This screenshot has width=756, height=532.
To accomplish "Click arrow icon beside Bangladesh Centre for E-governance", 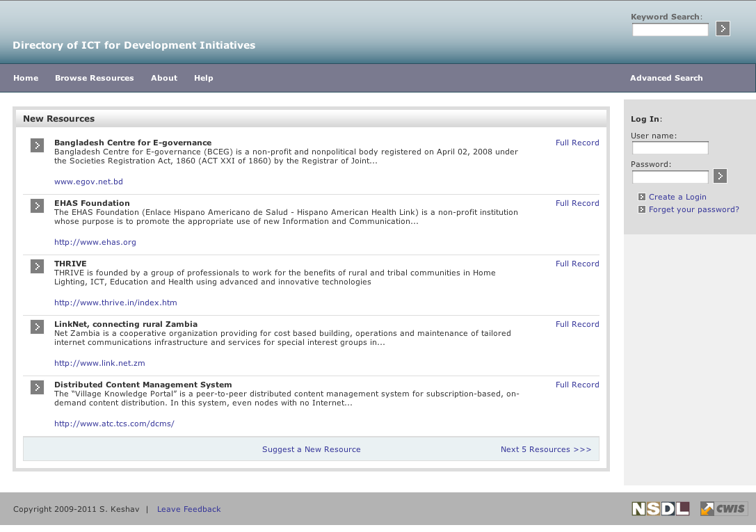I will click(x=37, y=145).
